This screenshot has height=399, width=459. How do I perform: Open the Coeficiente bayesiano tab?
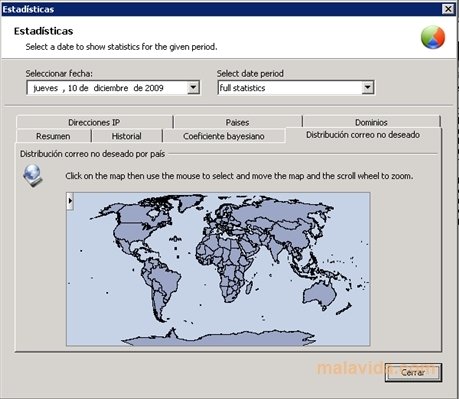tap(224, 136)
